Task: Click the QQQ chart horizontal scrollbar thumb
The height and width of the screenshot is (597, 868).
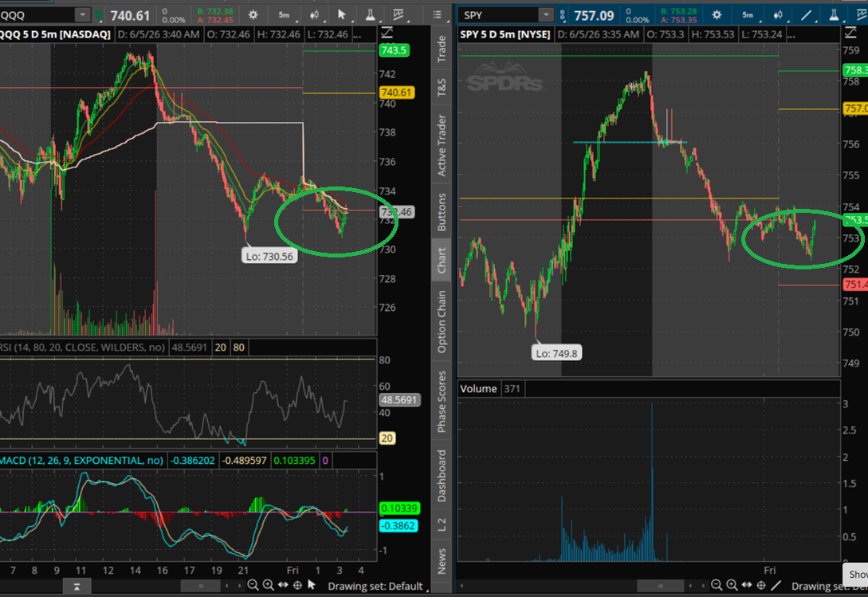Action: pos(200,585)
